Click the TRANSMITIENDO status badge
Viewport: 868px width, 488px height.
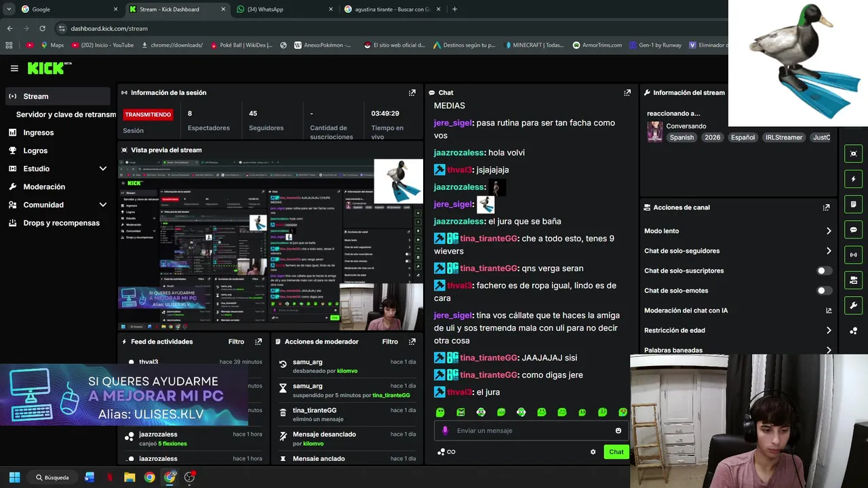pyautogui.click(x=148, y=115)
